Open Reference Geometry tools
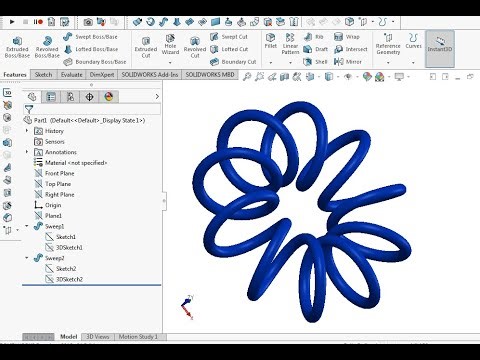This screenshot has width=480, height=360. 388,44
